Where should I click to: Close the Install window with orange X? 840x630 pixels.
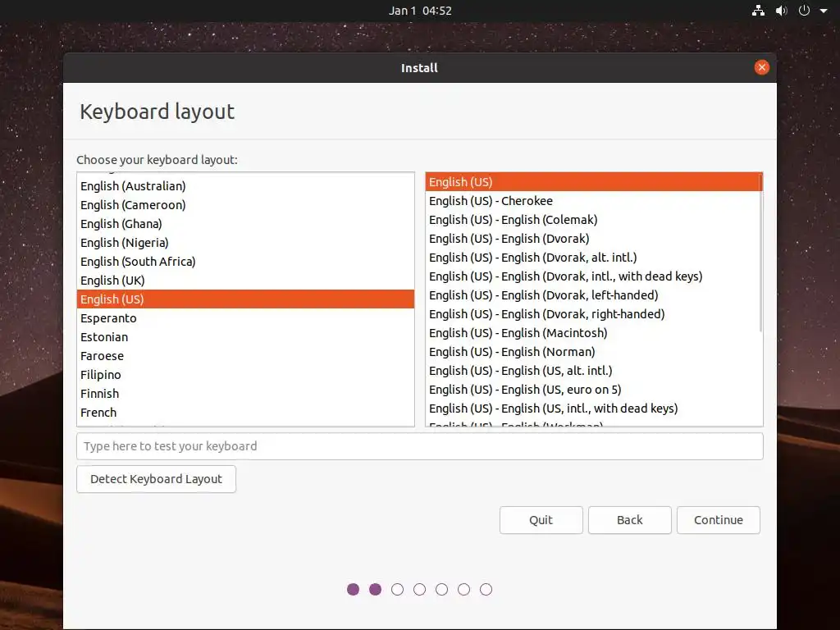761,67
